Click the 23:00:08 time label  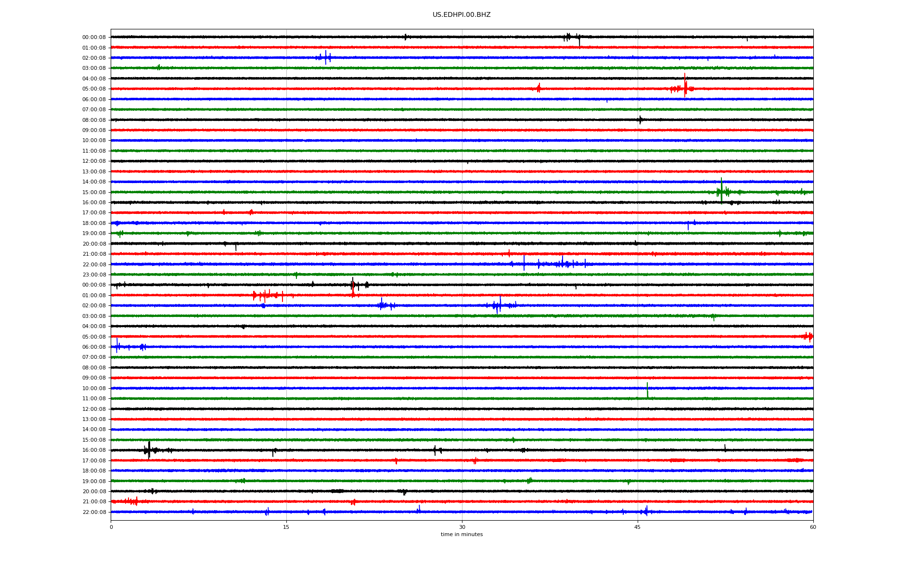(94, 275)
